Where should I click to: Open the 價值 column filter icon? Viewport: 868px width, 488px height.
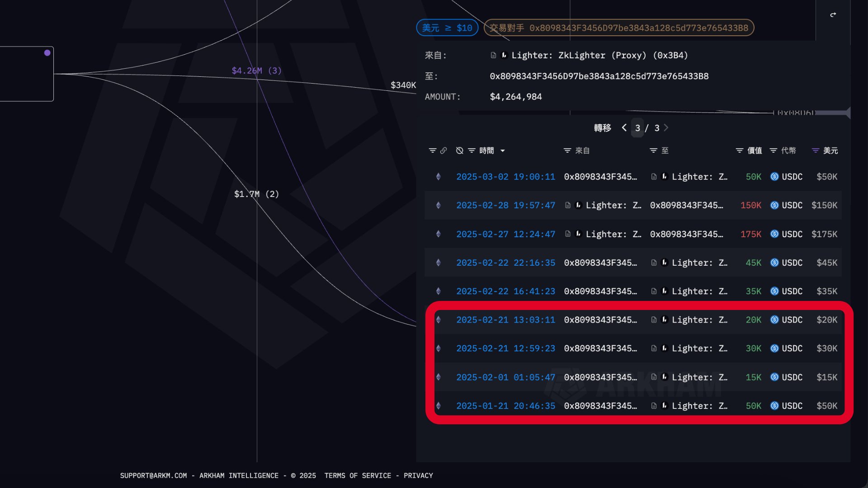click(x=739, y=150)
